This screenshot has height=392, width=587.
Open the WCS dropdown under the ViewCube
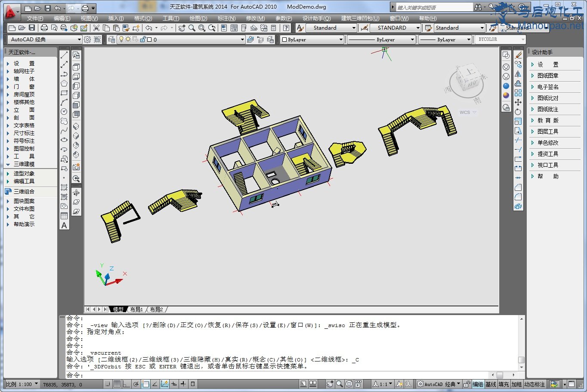pyautogui.click(x=468, y=112)
